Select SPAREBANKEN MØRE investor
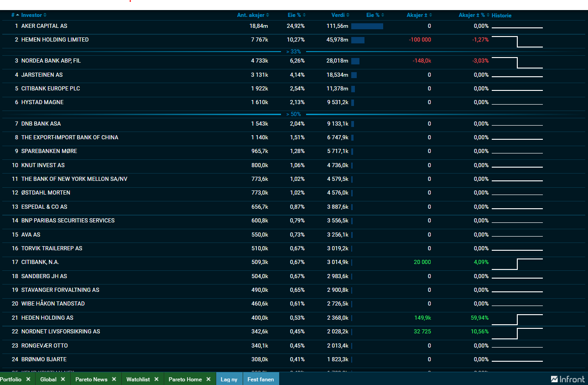 (x=49, y=151)
